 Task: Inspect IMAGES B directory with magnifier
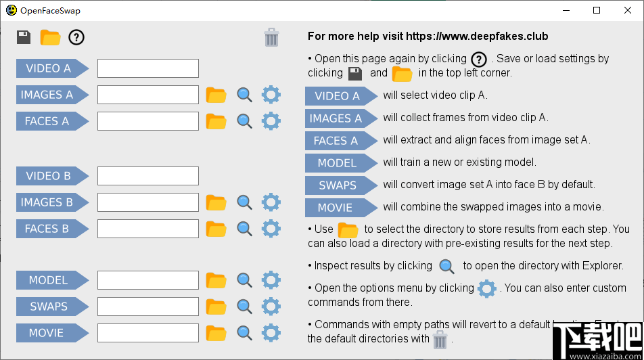(x=244, y=202)
